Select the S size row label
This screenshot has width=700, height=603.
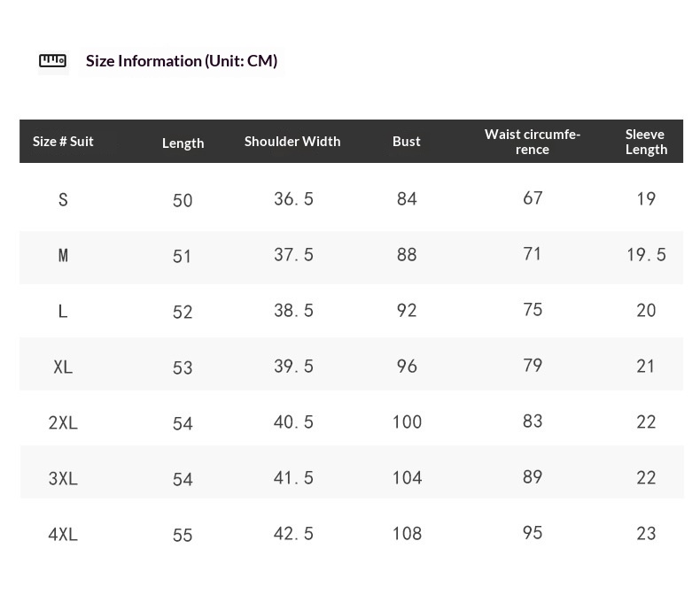[63, 200]
